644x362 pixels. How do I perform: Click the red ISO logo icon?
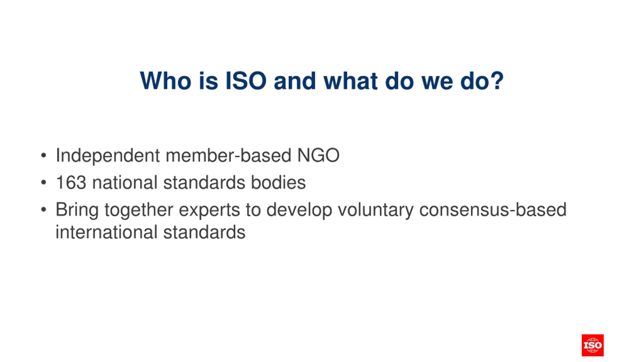[592, 345]
